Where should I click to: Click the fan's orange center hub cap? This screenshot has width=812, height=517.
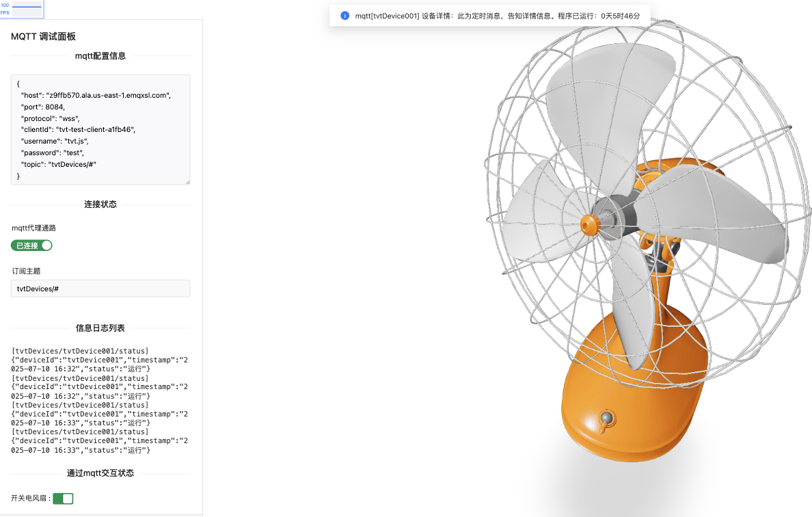click(x=588, y=223)
